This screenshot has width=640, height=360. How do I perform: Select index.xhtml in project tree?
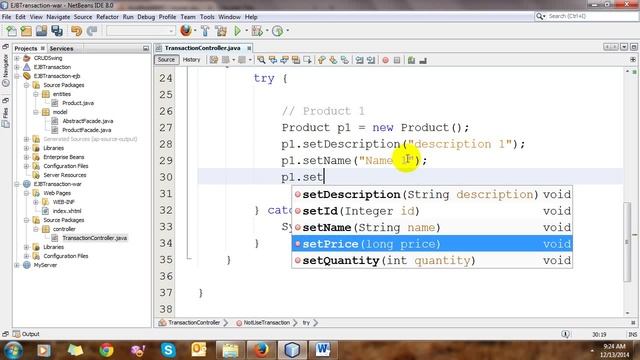tap(67, 211)
